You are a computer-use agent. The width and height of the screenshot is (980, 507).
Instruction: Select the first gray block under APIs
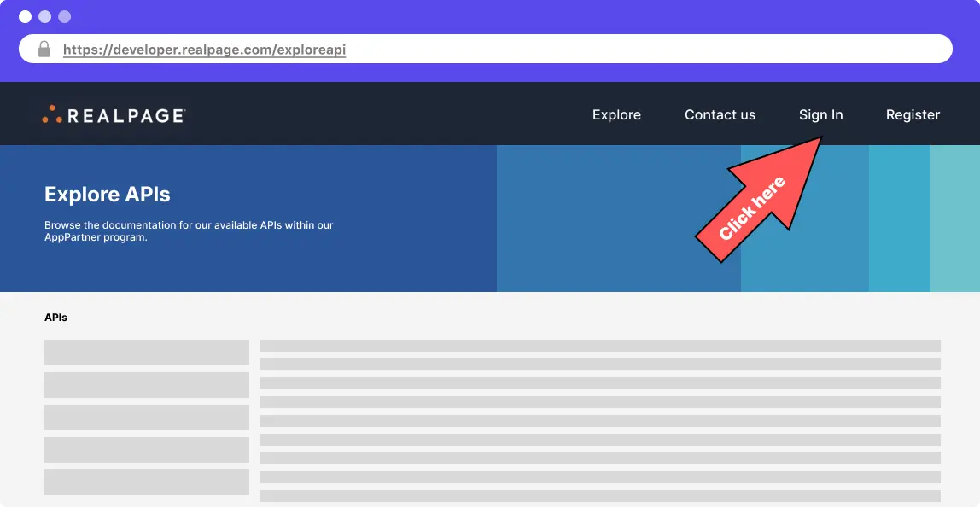pos(146,353)
